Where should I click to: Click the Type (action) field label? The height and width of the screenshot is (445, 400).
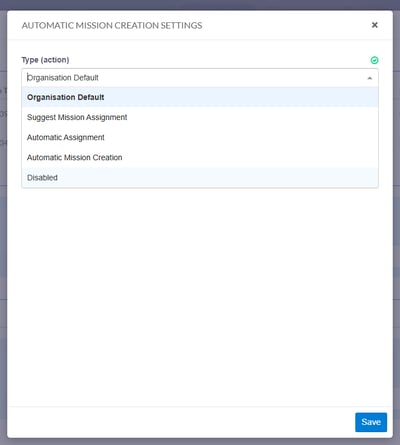[x=45, y=60]
